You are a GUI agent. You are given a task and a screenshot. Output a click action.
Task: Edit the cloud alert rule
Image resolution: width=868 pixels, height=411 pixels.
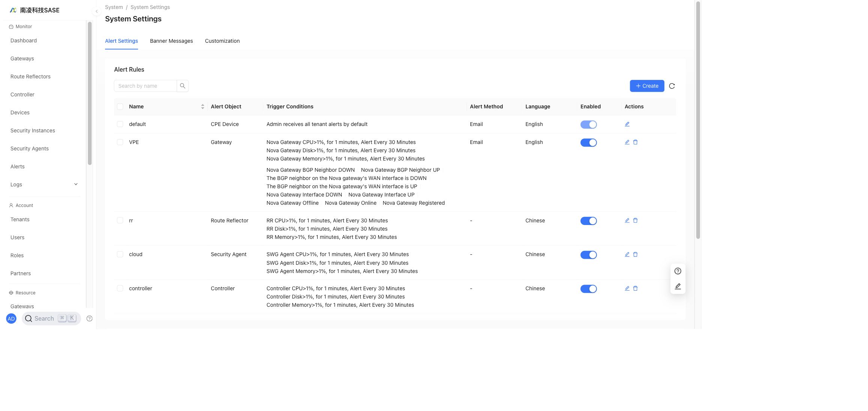(x=627, y=254)
